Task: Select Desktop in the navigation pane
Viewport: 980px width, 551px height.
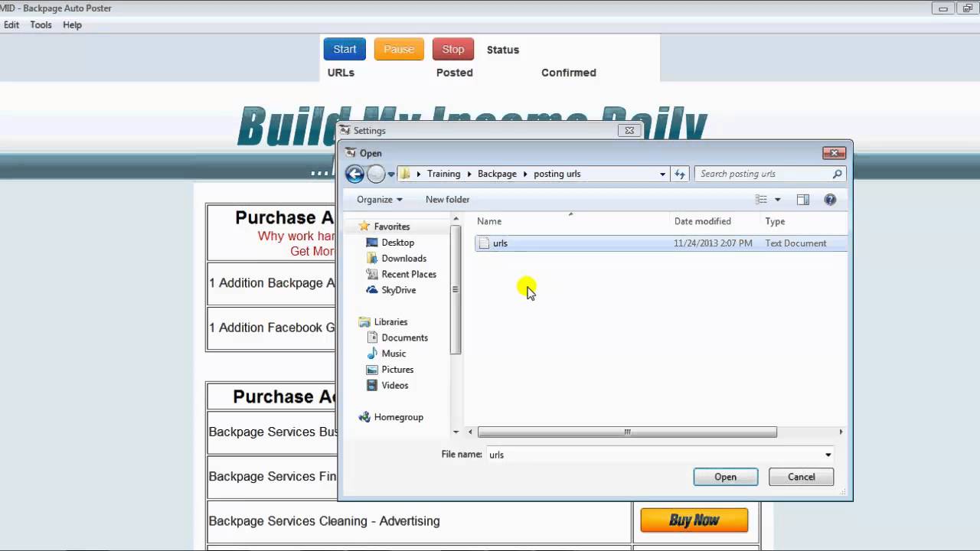Action: pyautogui.click(x=397, y=243)
